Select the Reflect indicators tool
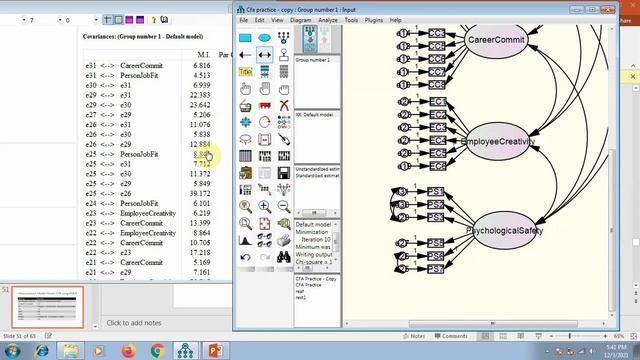Viewport: 640px width, 360px height. click(x=284, y=122)
